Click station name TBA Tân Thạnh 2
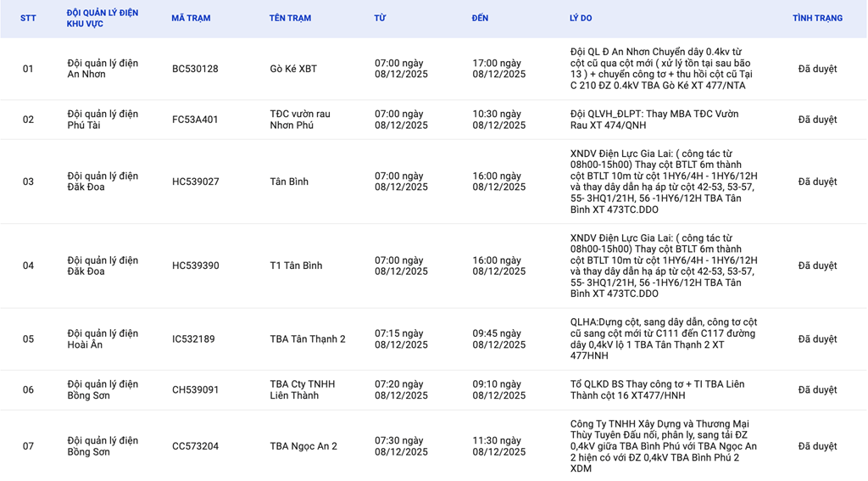The image size is (868, 481). click(x=307, y=339)
